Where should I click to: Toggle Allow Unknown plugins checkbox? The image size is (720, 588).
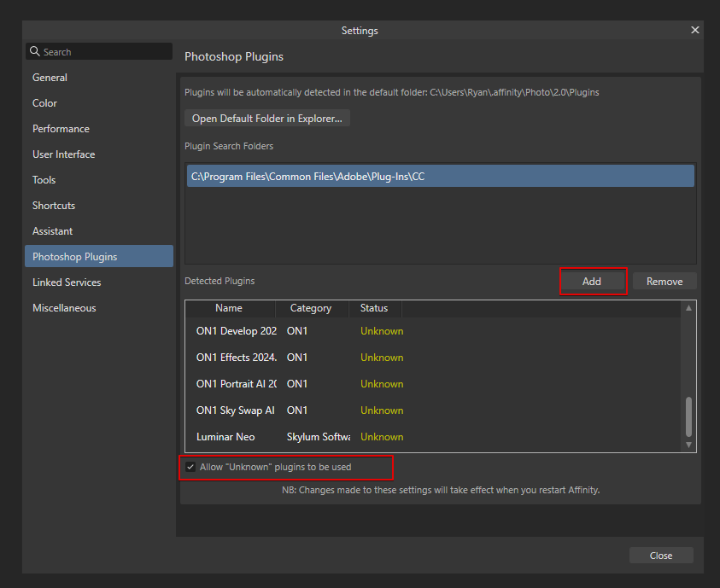tap(190, 467)
